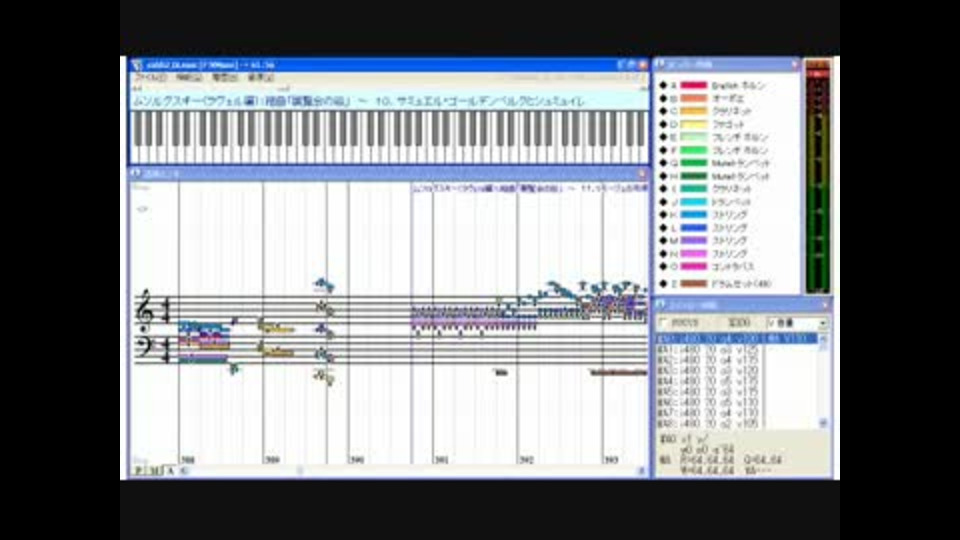This screenshot has width=960, height=540.
Task: Select the フレンチ ホルン label on channel F
Action: pos(740,150)
